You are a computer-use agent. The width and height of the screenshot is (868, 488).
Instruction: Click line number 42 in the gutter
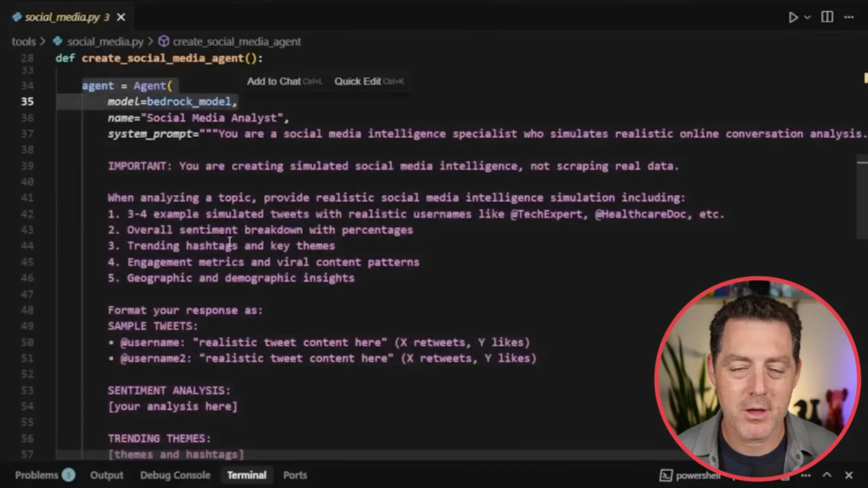coord(27,214)
